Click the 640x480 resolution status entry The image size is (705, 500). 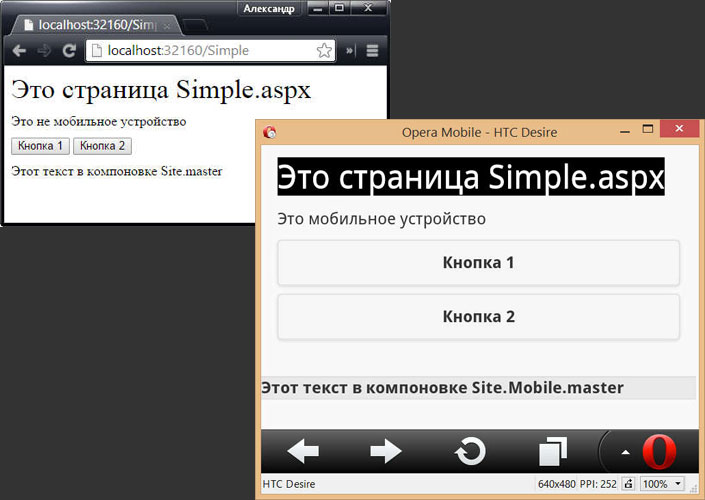pos(557,484)
